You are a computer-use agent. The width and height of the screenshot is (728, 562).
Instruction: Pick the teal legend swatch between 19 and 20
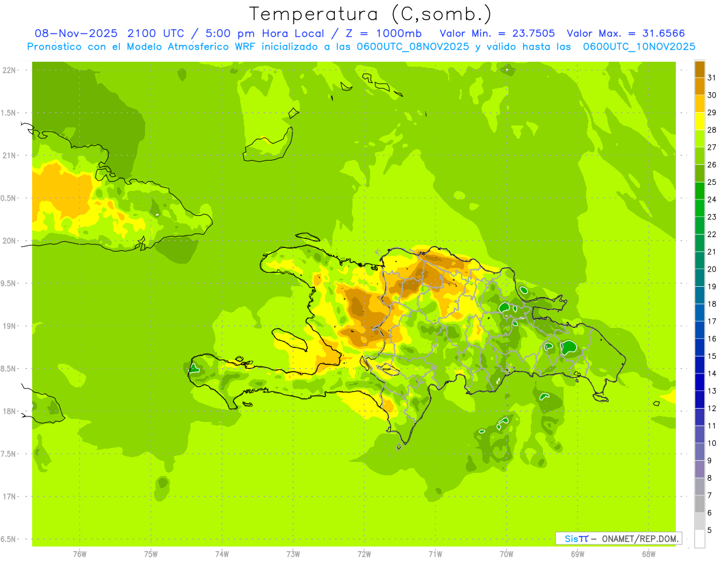(699, 278)
